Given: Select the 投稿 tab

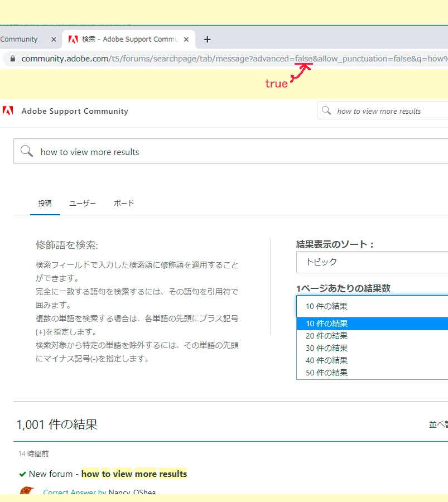Looking at the screenshot, I should [45, 203].
